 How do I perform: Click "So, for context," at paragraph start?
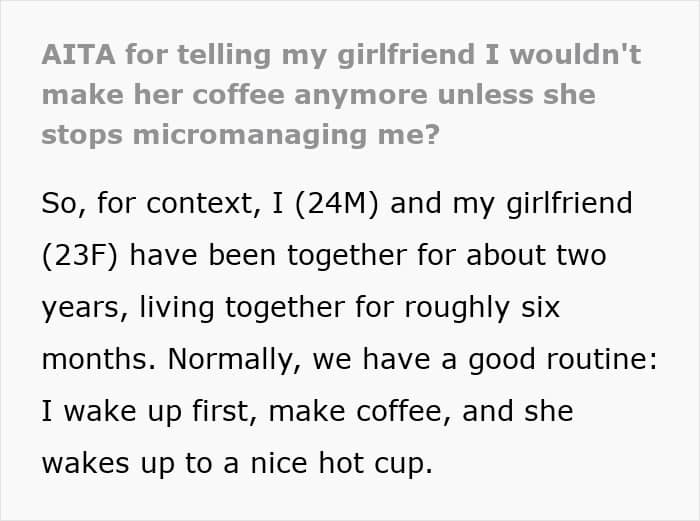click(152, 204)
